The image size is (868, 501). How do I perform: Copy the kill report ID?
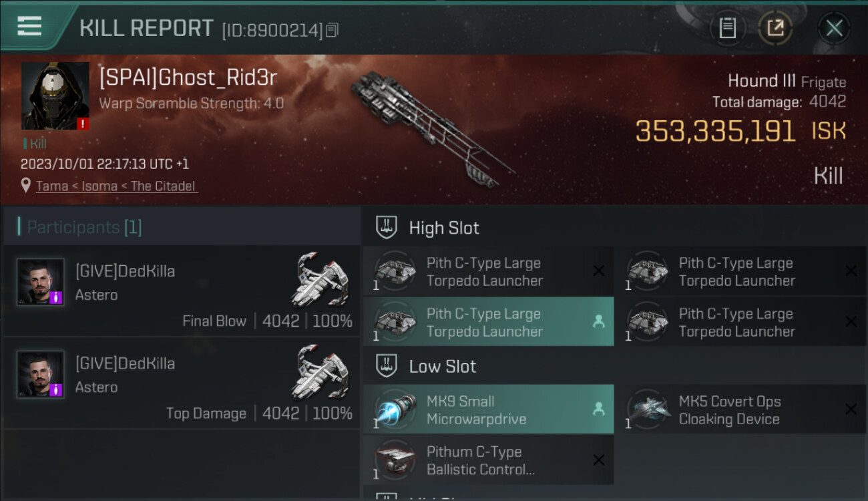click(333, 29)
